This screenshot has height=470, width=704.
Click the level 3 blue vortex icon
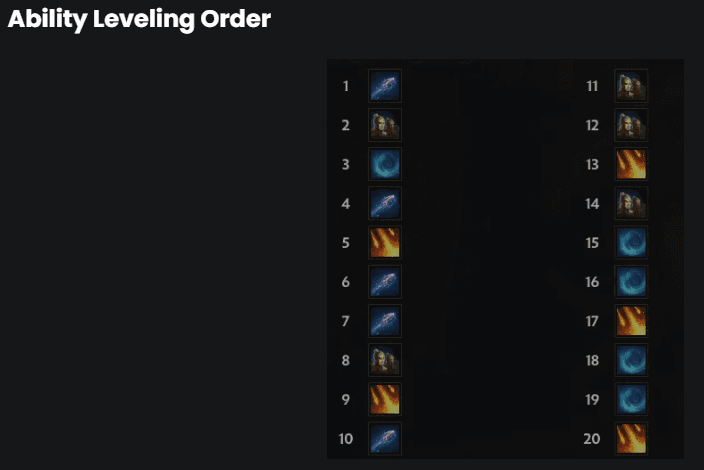click(x=385, y=164)
